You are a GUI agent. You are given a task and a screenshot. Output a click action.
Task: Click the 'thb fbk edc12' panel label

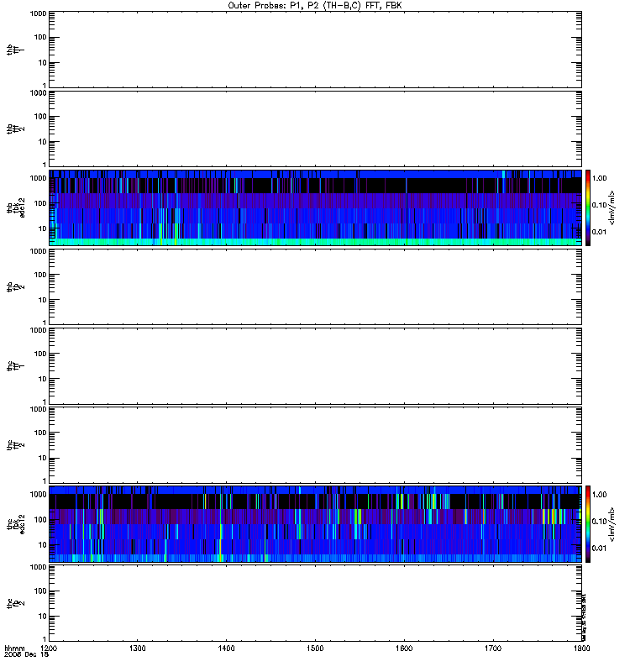[15, 207]
